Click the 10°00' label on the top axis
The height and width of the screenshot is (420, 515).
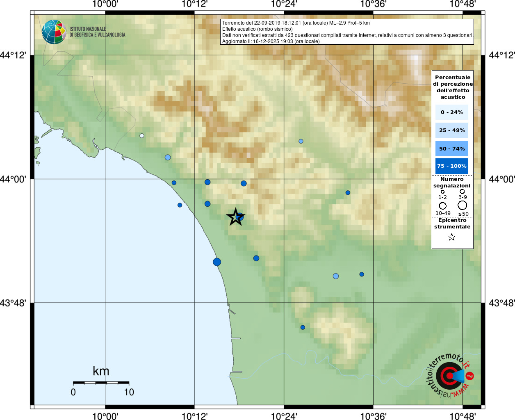(105, 4)
